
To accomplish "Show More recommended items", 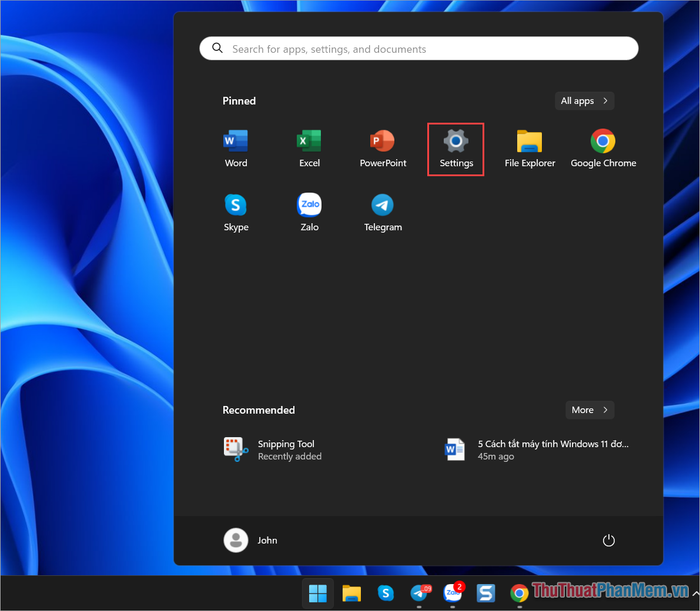I will pyautogui.click(x=590, y=410).
